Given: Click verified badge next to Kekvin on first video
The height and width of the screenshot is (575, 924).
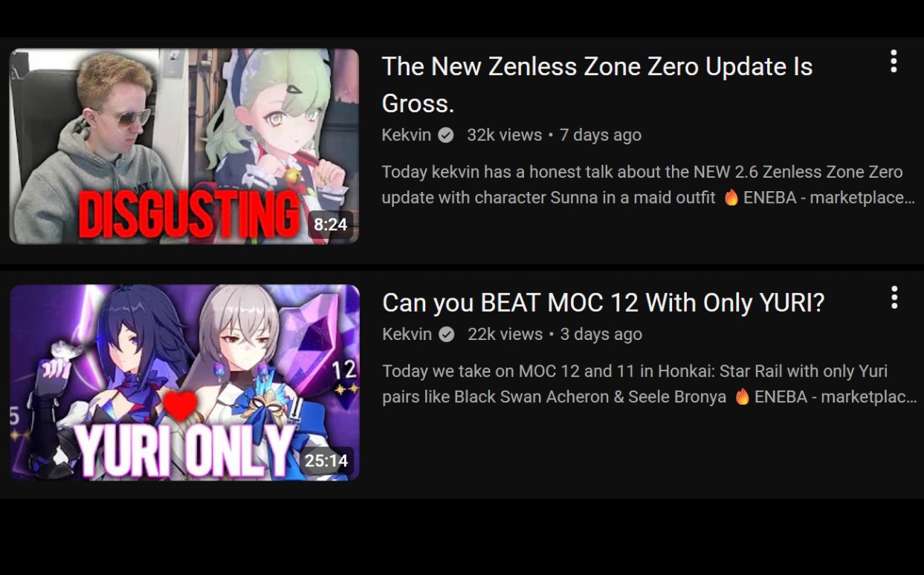Looking at the screenshot, I should pos(446,135).
